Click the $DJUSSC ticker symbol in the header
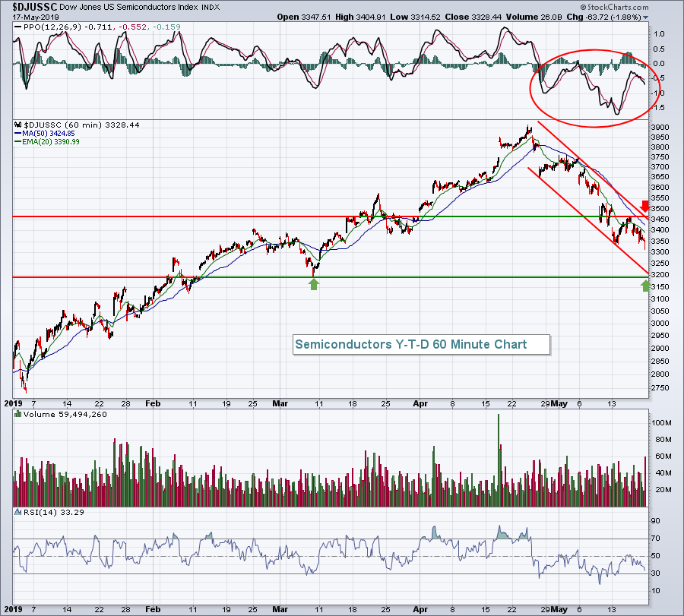Image resolution: width=684 pixels, height=616 pixels. coord(34,7)
